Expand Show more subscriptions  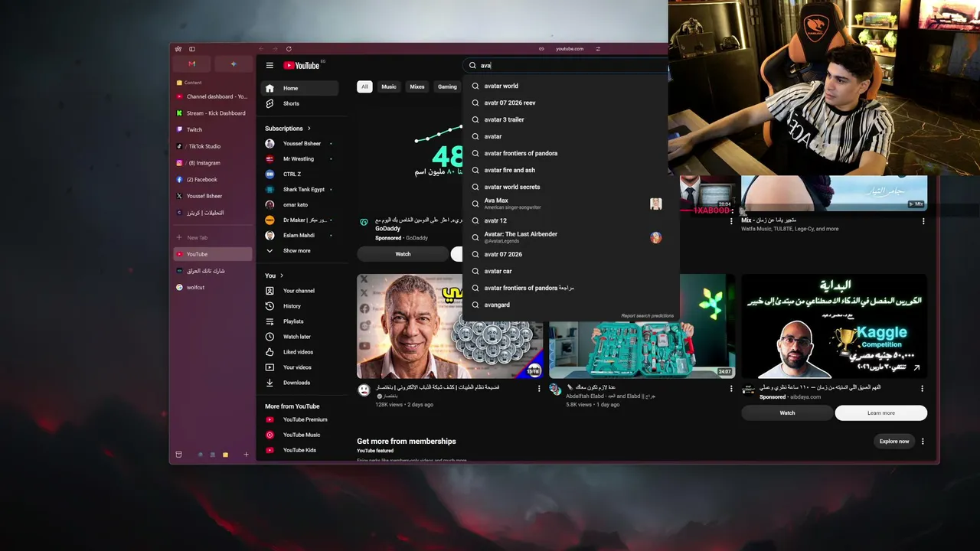coord(299,251)
